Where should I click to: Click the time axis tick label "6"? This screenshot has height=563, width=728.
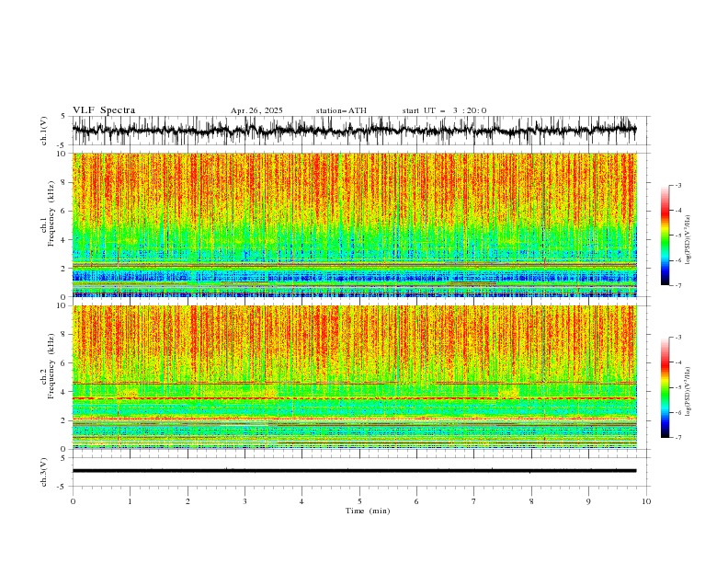[x=416, y=501]
